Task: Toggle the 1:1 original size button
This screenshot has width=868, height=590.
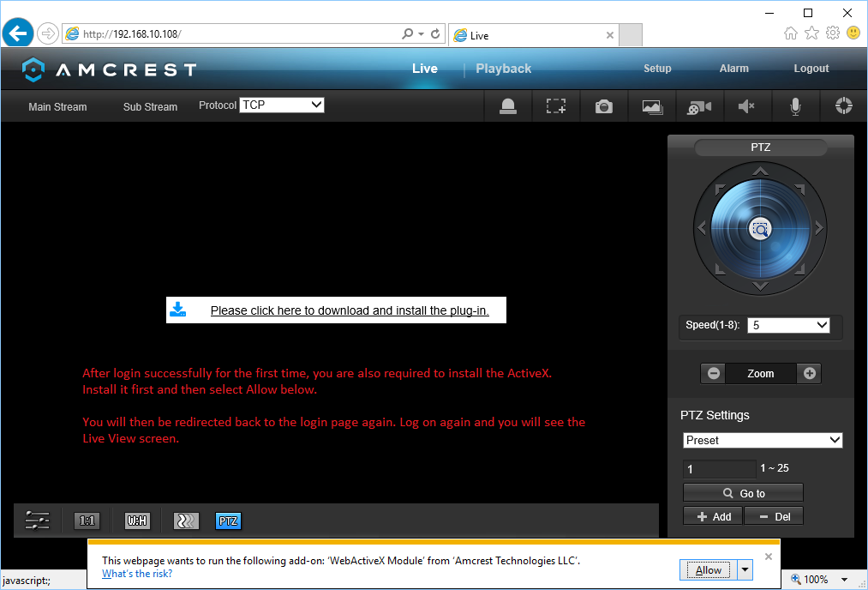Action: (x=87, y=521)
